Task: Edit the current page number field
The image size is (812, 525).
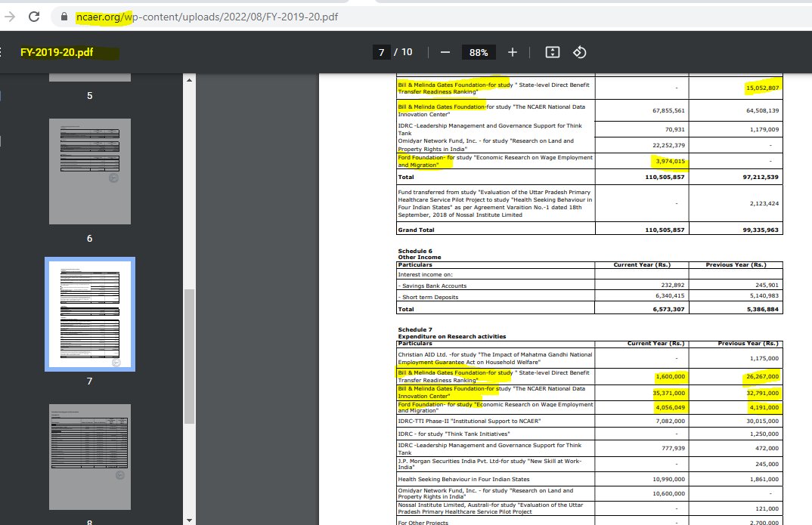Action: click(381, 52)
